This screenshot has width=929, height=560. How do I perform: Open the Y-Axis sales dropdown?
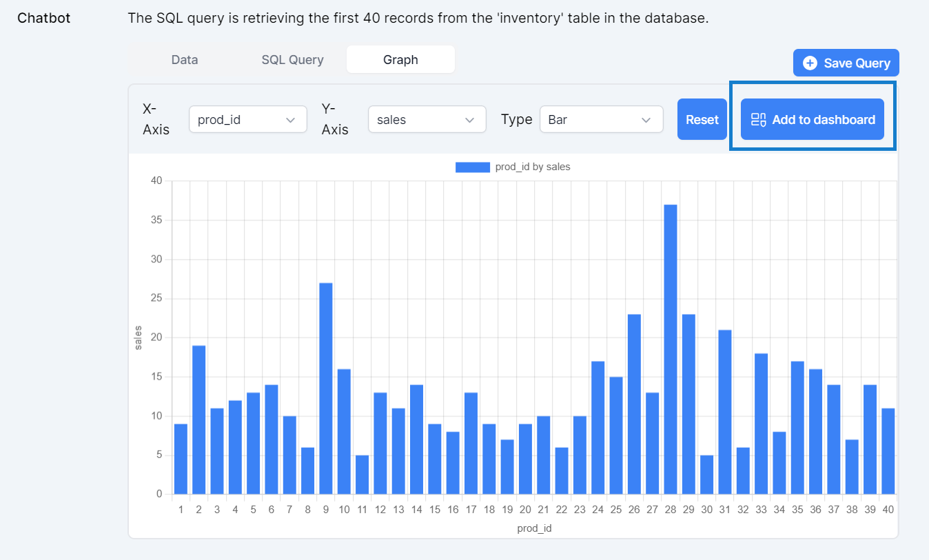point(427,119)
